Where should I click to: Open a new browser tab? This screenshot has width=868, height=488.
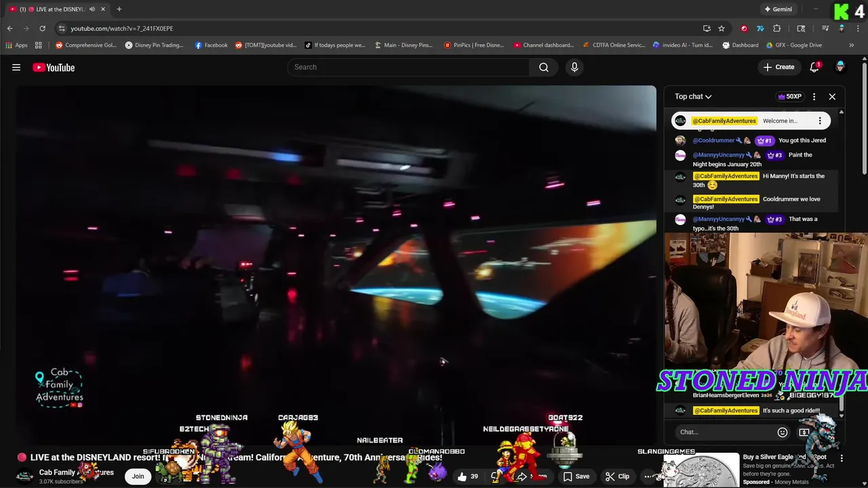point(119,9)
